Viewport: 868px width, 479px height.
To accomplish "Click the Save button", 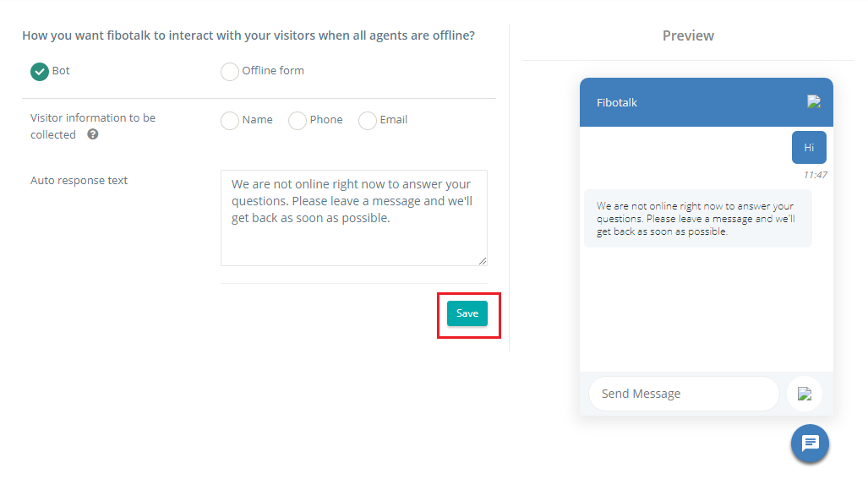I will click(467, 313).
